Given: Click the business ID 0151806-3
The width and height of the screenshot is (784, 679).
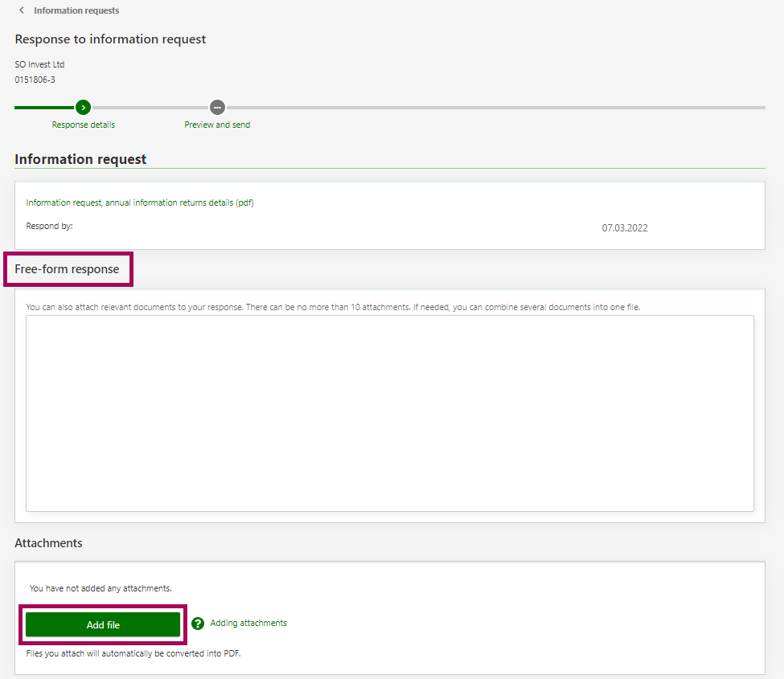Looking at the screenshot, I should [x=35, y=80].
